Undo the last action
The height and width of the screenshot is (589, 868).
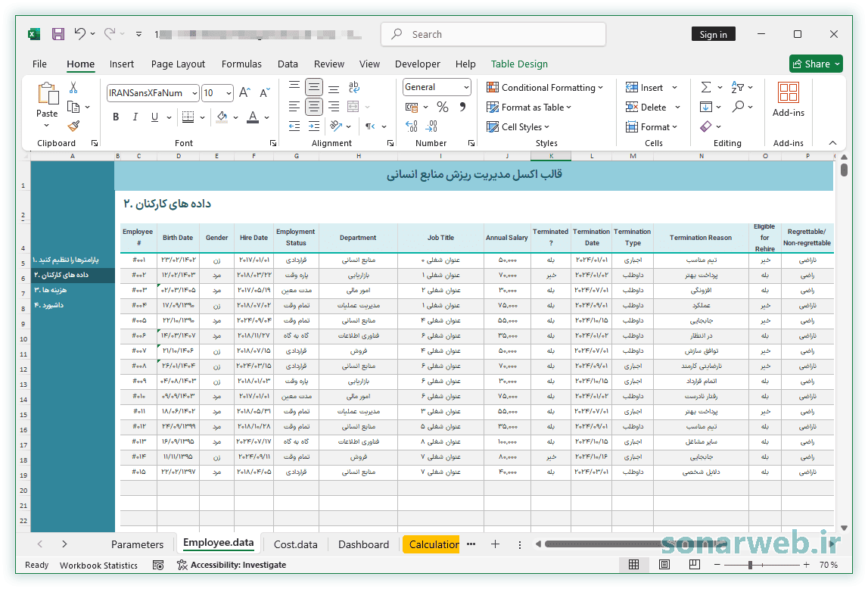tap(80, 34)
